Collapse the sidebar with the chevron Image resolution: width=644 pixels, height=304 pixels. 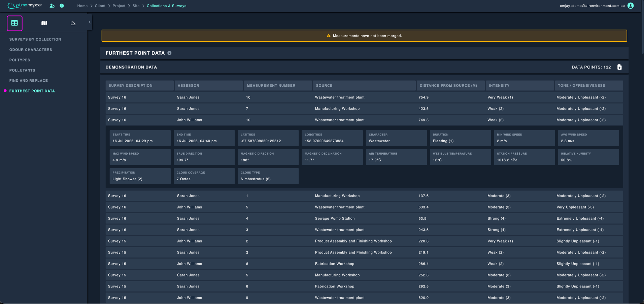pyautogui.click(x=90, y=22)
